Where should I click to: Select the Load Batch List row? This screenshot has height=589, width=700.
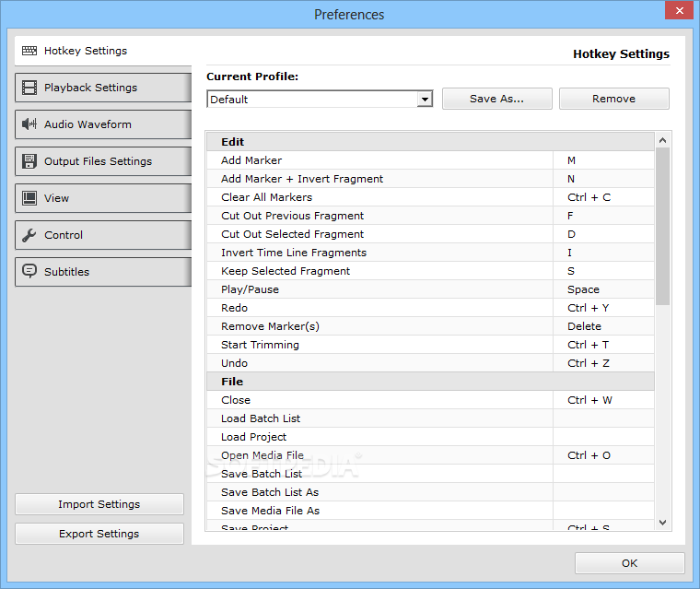click(x=430, y=418)
